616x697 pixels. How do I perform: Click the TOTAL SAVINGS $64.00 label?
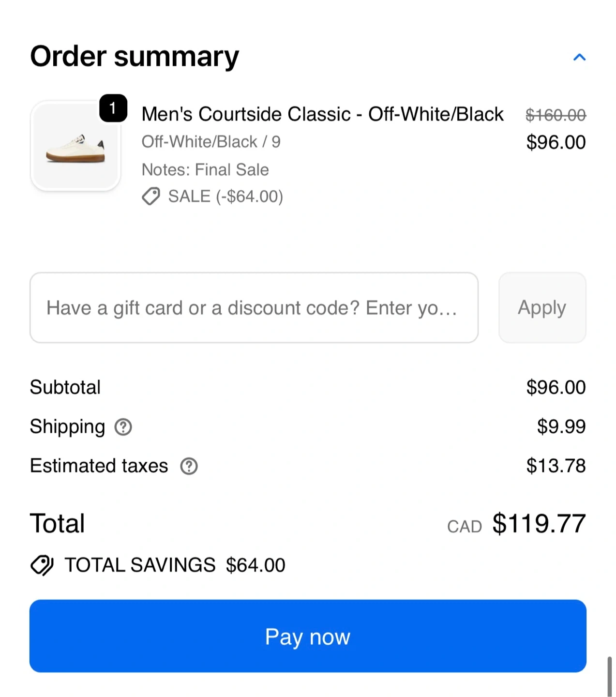coord(175,565)
